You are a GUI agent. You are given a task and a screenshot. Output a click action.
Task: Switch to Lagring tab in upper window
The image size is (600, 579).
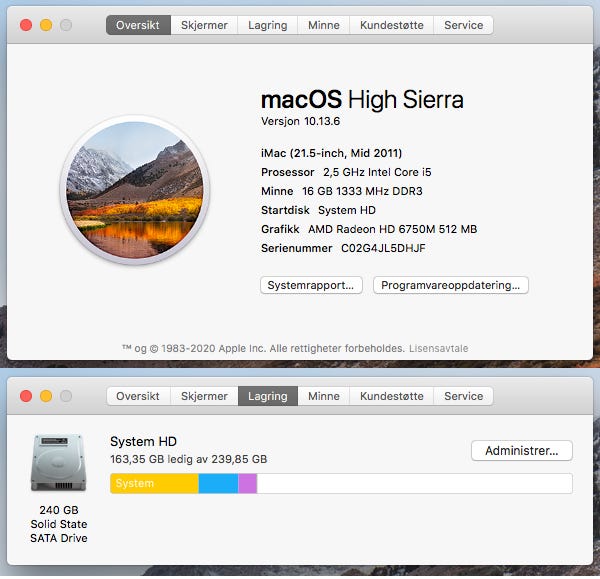[x=267, y=25]
